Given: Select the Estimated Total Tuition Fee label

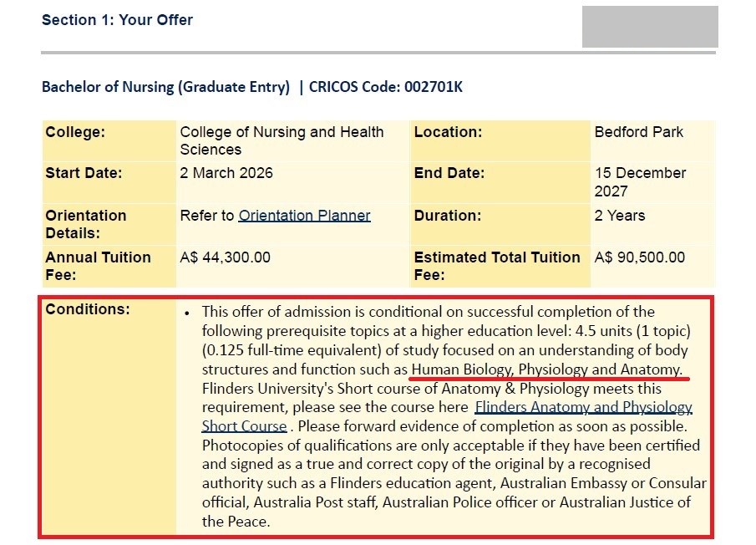Looking at the screenshot, I should tap(497, 266).
